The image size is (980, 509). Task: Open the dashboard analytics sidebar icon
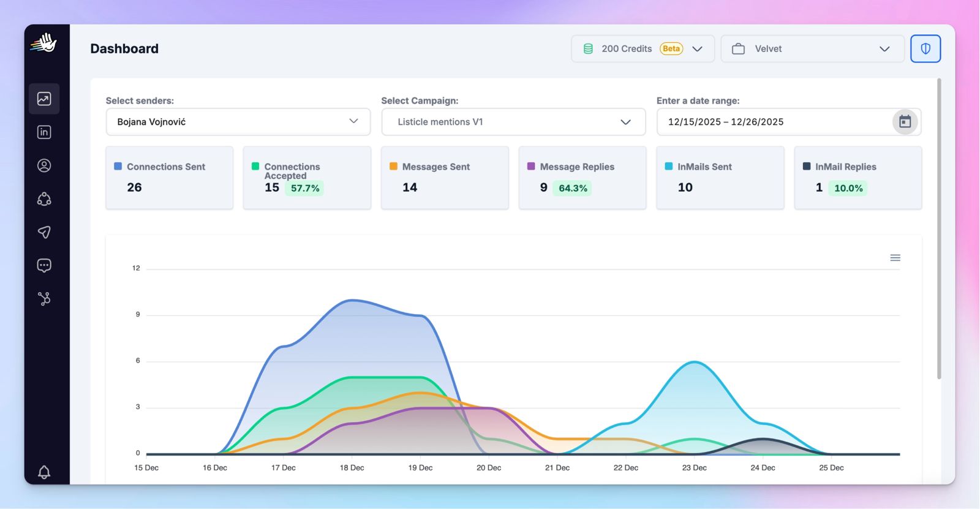pos(44,99)
